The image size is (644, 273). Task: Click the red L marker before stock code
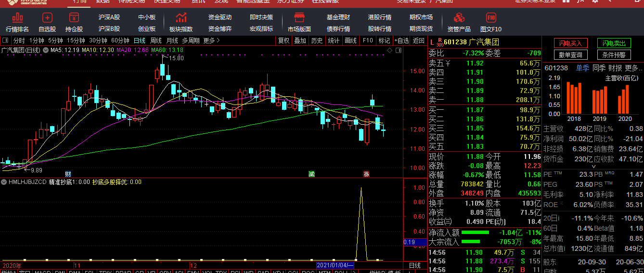click(432, 42)
